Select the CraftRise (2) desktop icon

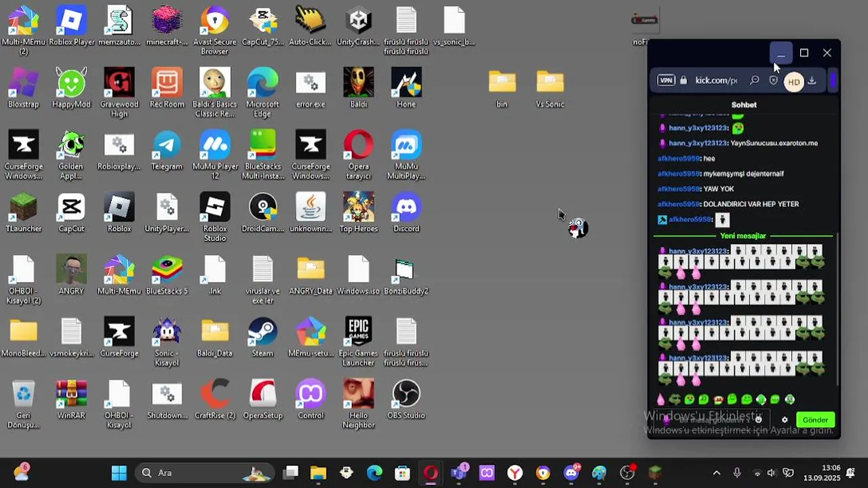click(215, 400)
